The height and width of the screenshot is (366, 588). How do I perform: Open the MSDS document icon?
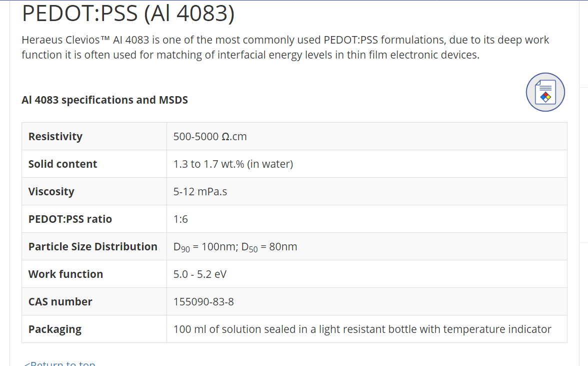click(545, 92)
